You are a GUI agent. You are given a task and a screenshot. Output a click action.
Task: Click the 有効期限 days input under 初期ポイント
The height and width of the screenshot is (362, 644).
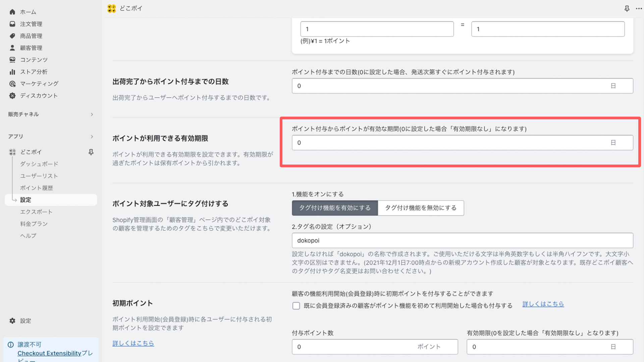(550, 347)
